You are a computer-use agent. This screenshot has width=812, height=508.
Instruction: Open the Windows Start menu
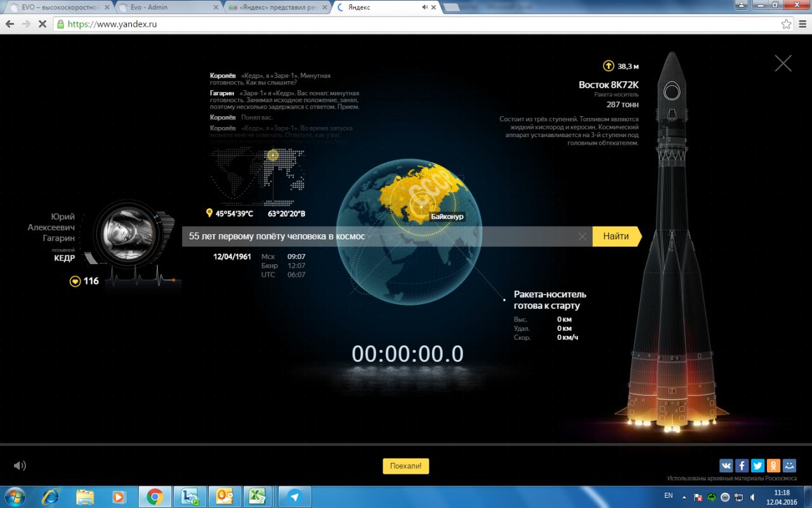coord(15,496)
